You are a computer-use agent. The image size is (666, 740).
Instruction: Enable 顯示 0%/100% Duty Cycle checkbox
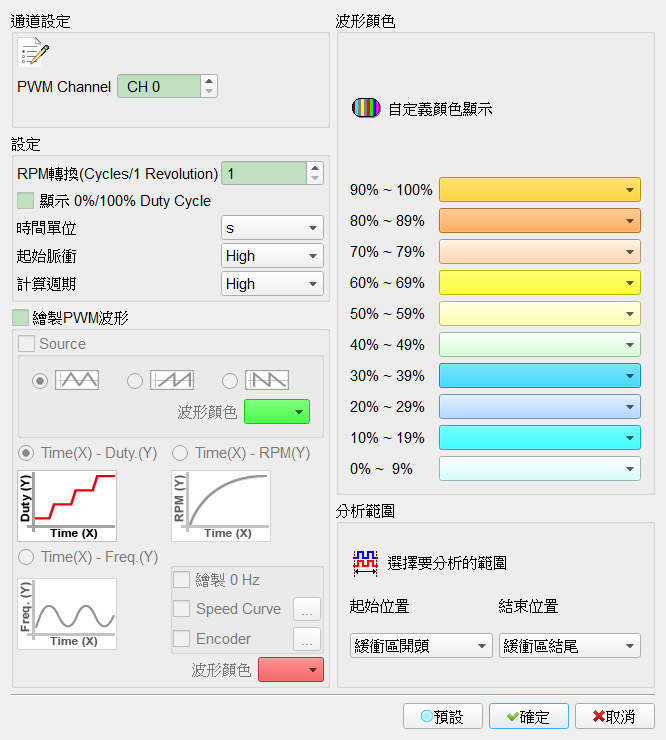click(25, 201)
